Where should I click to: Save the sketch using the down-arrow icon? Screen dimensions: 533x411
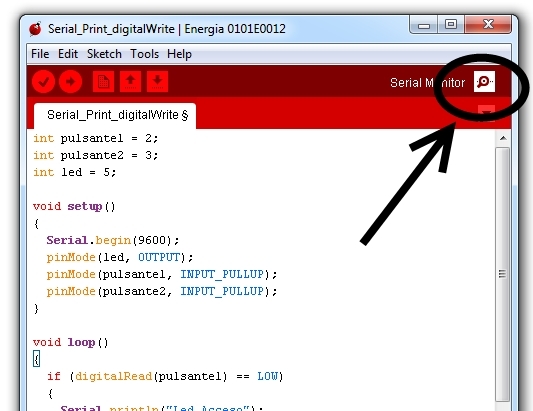pyautogui.click(x=157, y=82)
